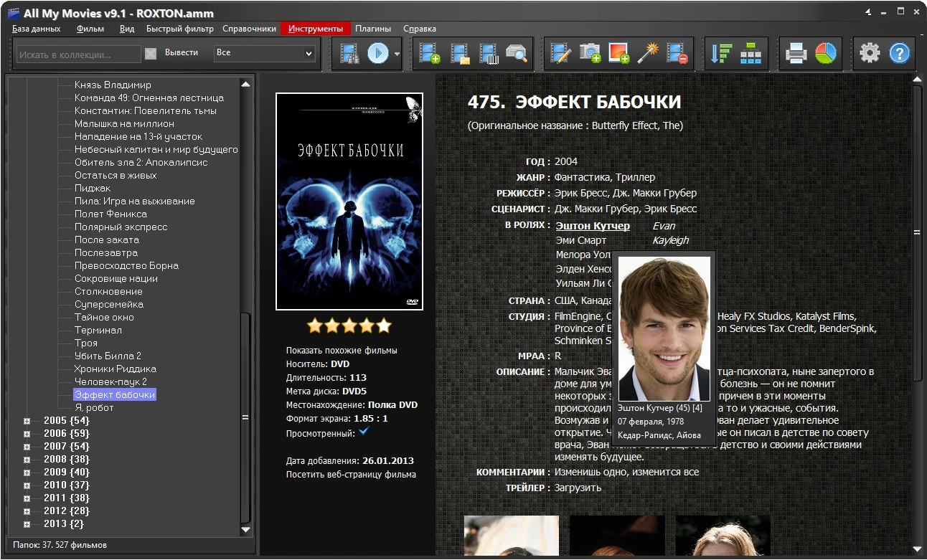Open the Фильм menu
This screenshot has width=927, height=560.
point(90,29)
